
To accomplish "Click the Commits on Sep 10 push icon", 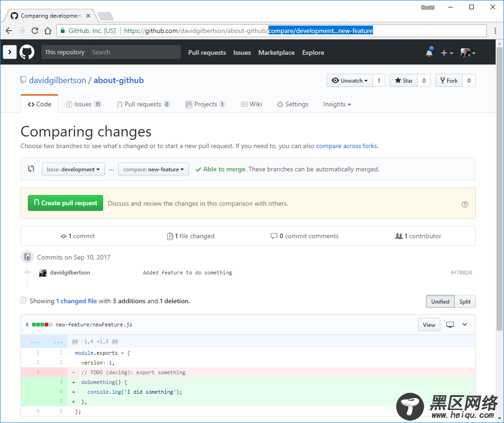I will pyautogui.click(x=27, y=257).
